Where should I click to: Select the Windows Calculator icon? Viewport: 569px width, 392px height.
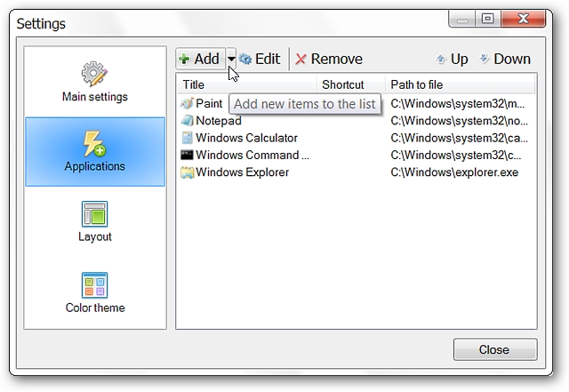click(187, 138)
